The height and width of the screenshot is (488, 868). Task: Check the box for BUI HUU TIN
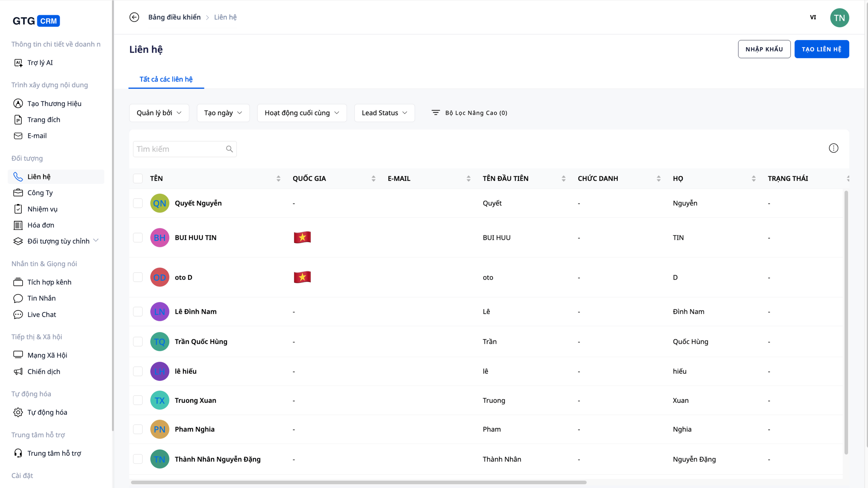coord(138,237)
